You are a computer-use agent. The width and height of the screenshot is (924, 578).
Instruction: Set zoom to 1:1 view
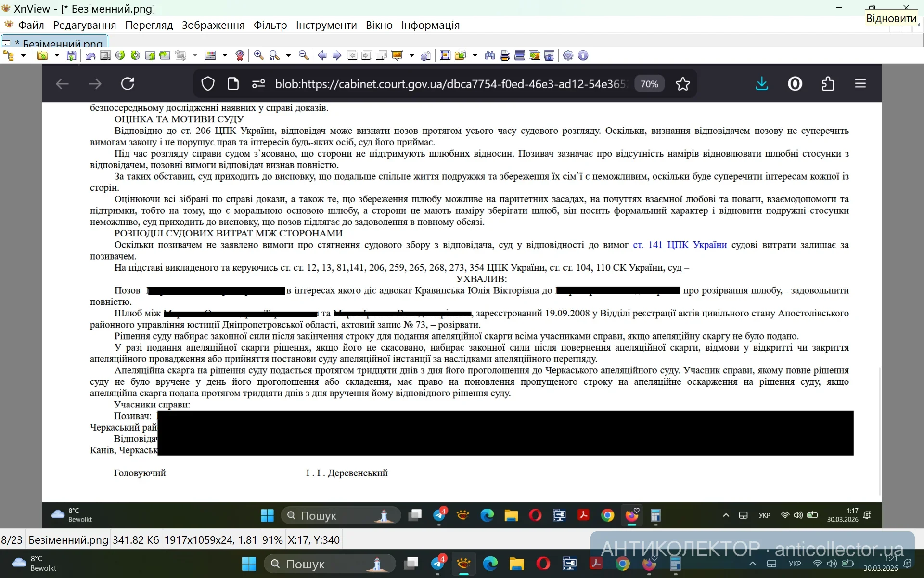click(273, 55)
